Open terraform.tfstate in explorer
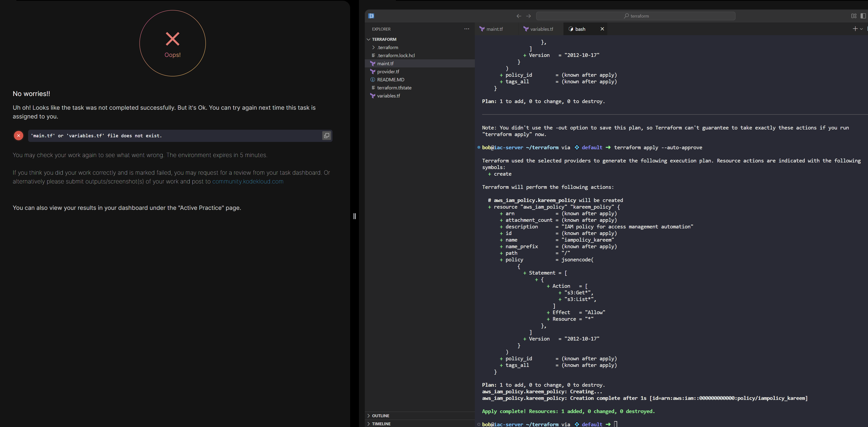Image resolution: width=868 pixels, height=427 pixels. pyautogui.click(x=394, y=87)
